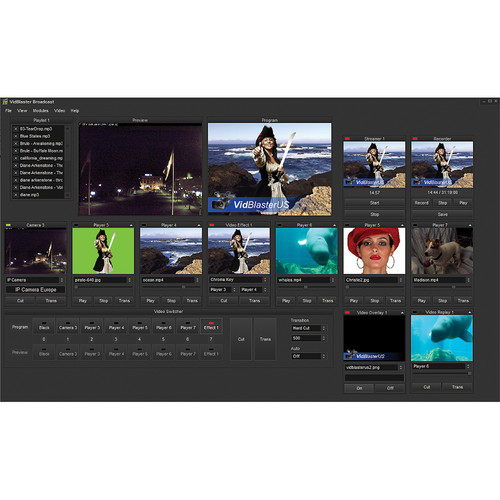Click Record in the Recorder module
500x500 pixels.
(x=421, y=203)
